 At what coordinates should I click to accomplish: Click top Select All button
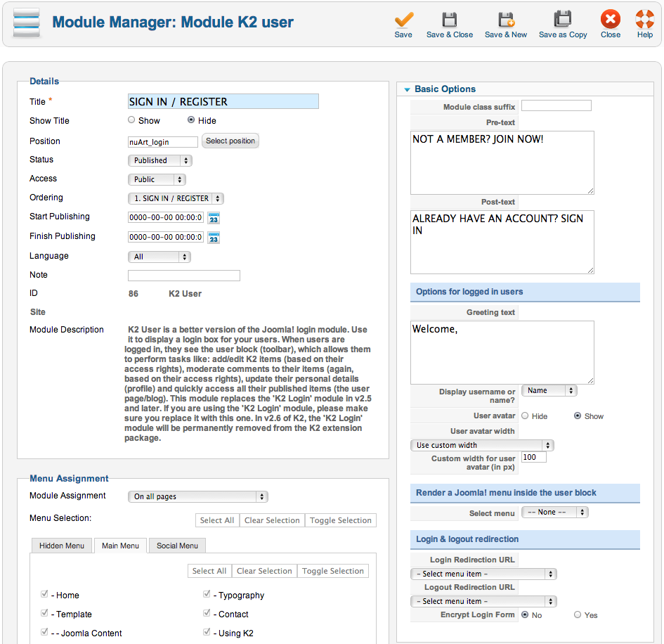coord(217,520)
